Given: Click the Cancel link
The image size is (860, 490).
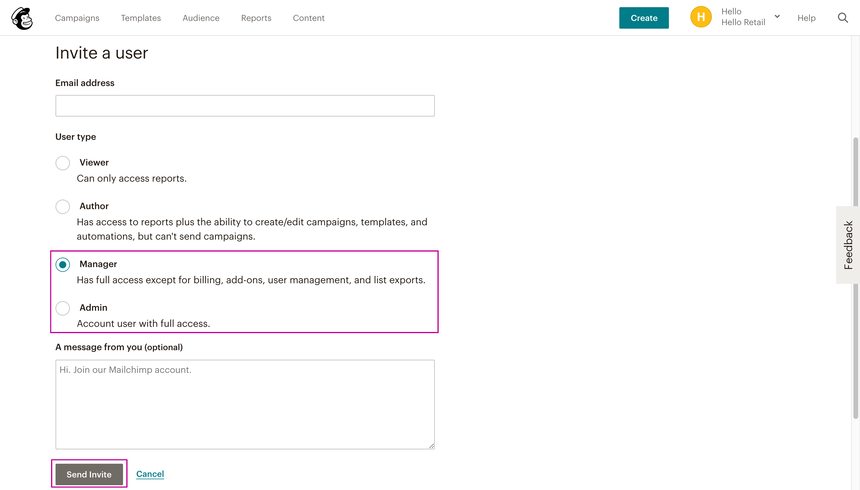Looking at the screenshot, I should coord(150,474).
